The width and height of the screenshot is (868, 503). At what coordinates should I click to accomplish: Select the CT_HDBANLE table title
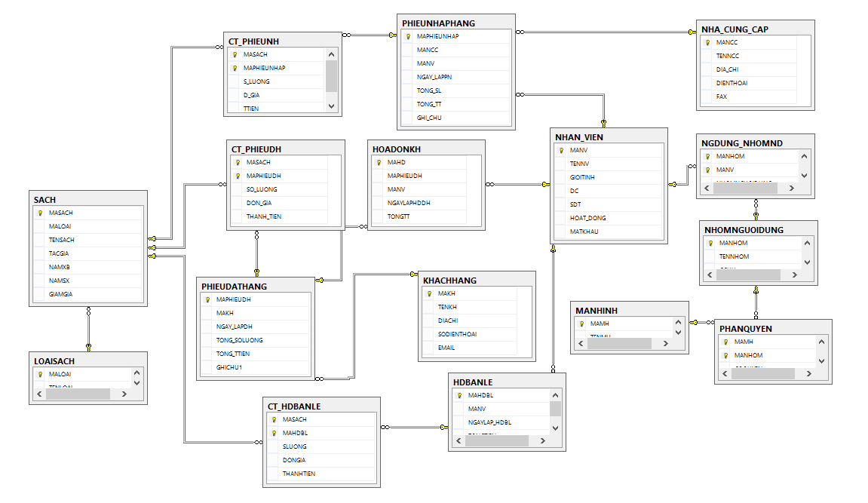pos(294,406)
